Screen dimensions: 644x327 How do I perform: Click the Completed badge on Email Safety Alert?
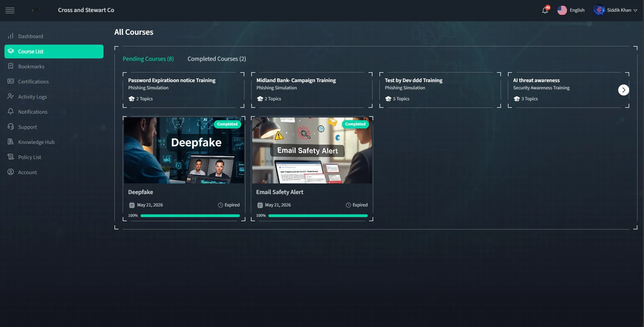click(x=355, y=124)
